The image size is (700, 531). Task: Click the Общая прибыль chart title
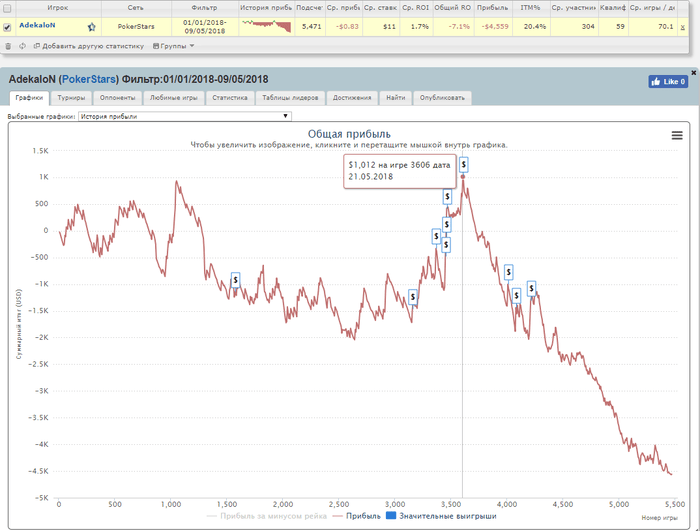[x=349, y=134]
